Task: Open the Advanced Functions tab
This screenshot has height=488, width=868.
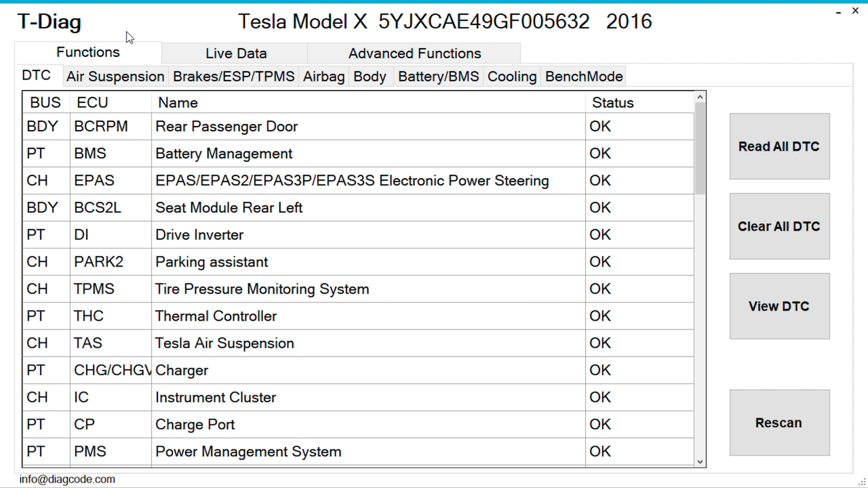Action: coord(414,54)
